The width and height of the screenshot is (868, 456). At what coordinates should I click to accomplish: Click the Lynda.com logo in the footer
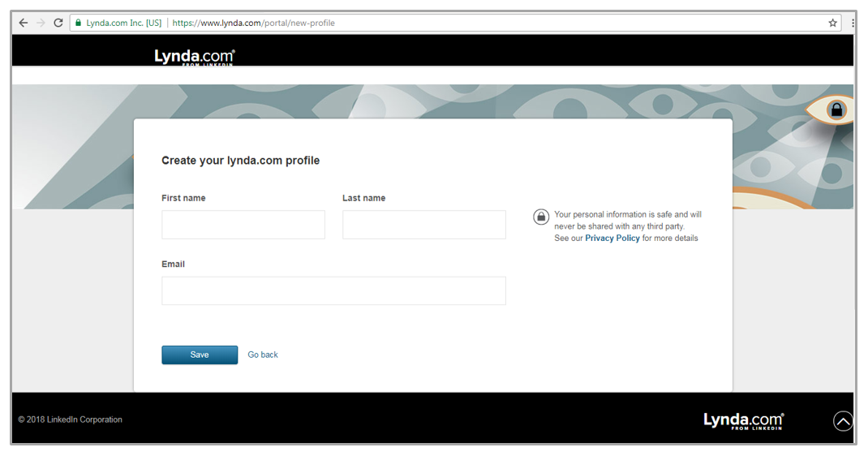[x=743, y=420]
